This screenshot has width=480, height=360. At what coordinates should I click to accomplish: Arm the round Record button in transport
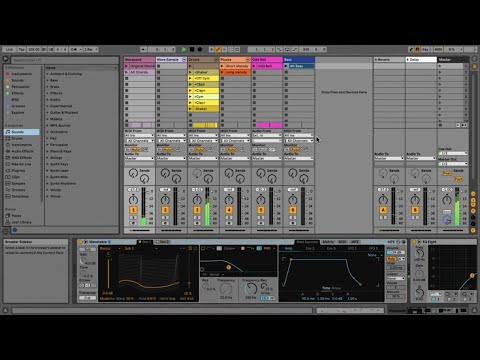(x=200, y=49)
